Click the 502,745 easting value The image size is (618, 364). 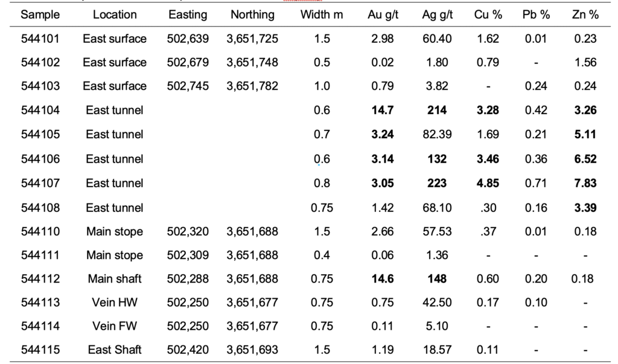[x=188, y=86]
